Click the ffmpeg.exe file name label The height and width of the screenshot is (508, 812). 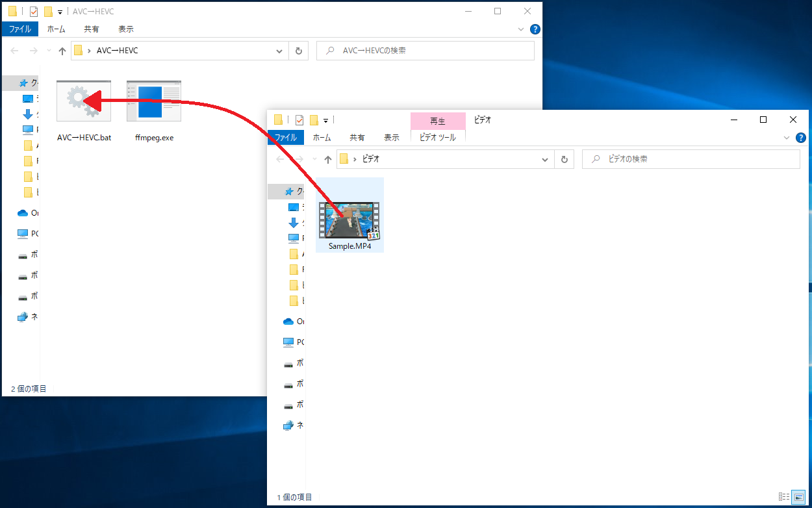point(154,138)
